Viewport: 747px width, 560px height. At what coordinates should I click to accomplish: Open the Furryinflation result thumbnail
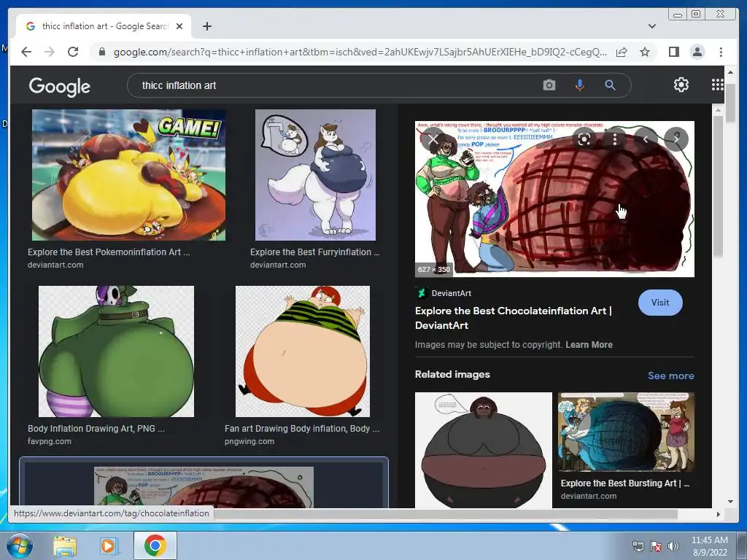pos(315,175)
